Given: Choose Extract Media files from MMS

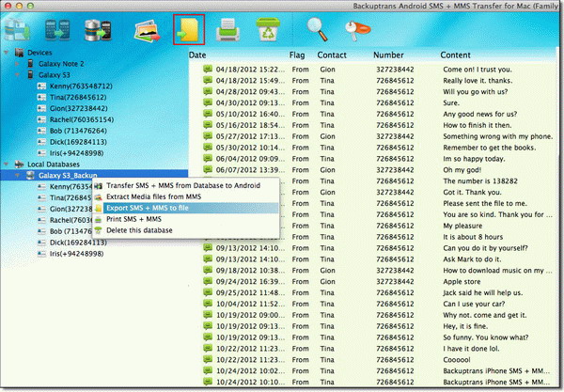Looking at the screenshot, I should tap(185, 196).
